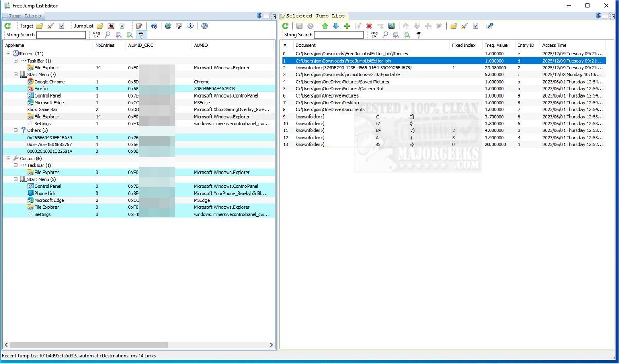
Task: Click the String Search field in left pane
Action: [61, 35]
